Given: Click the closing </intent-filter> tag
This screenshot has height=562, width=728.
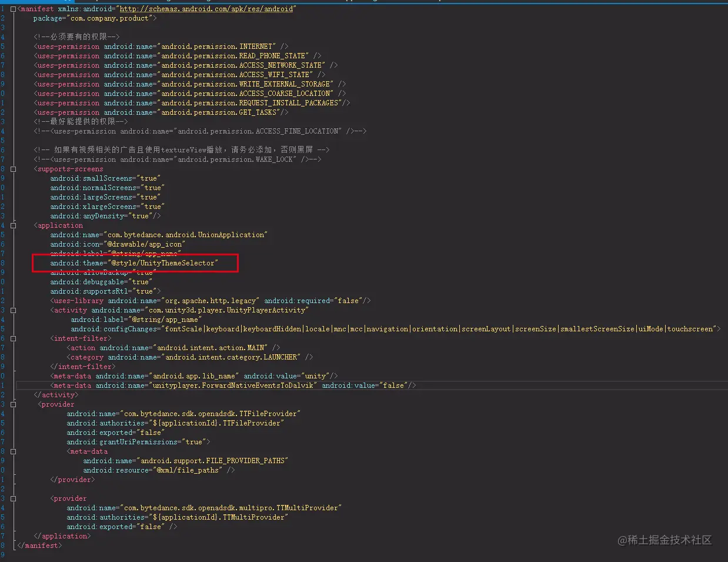Looking at the screenshot, I should pyautogui.click(x=83, y=367).
